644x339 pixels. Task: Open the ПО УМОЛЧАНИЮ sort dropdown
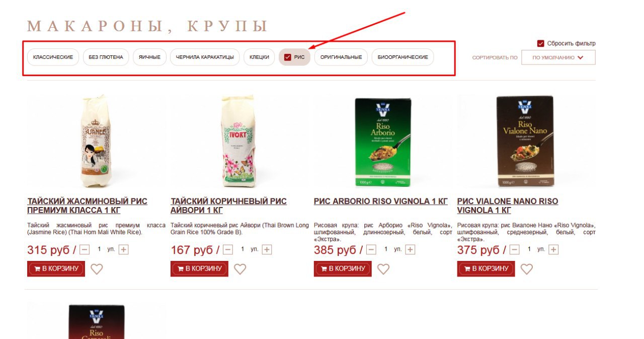[558, 57]
